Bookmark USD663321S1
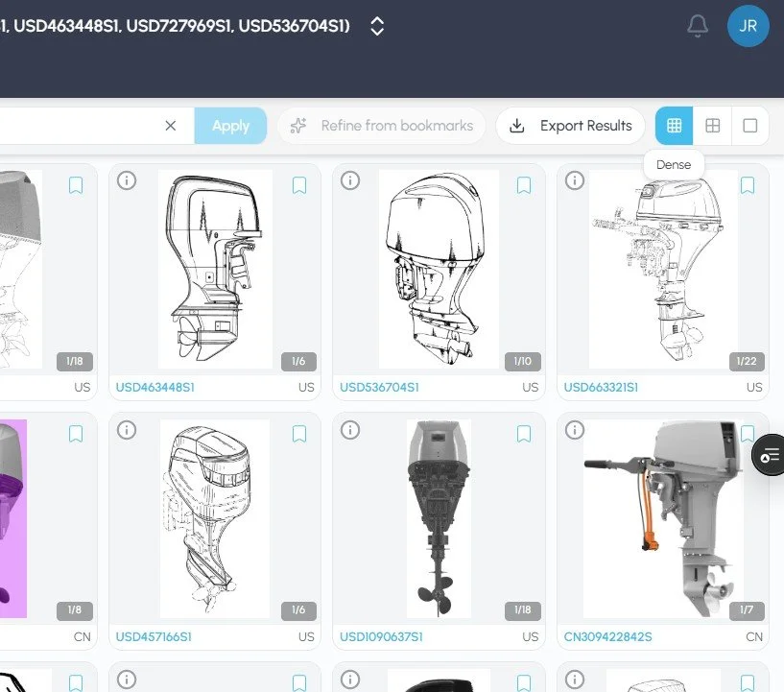Image resolution: width=784 pixels, height=692 pixels. 748,185
